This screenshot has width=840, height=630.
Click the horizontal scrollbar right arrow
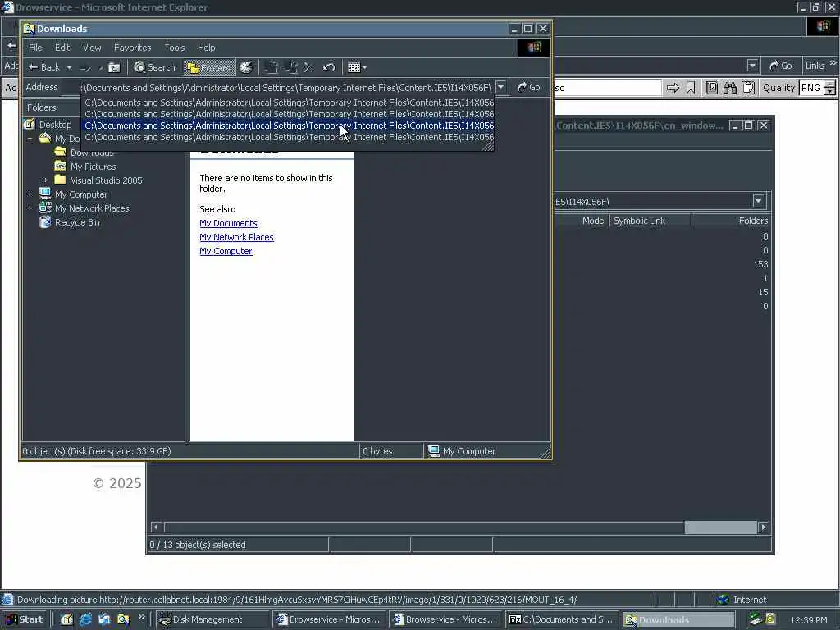pos(764,527)
